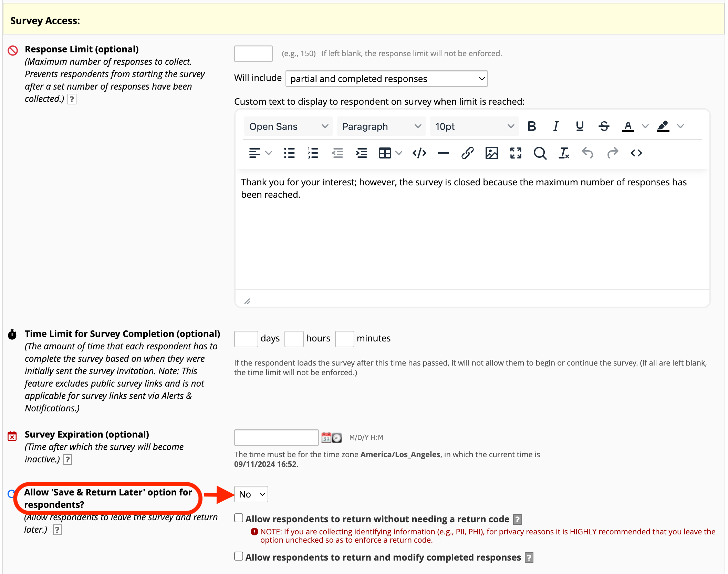Undo last edit

[x=588, y=153]
